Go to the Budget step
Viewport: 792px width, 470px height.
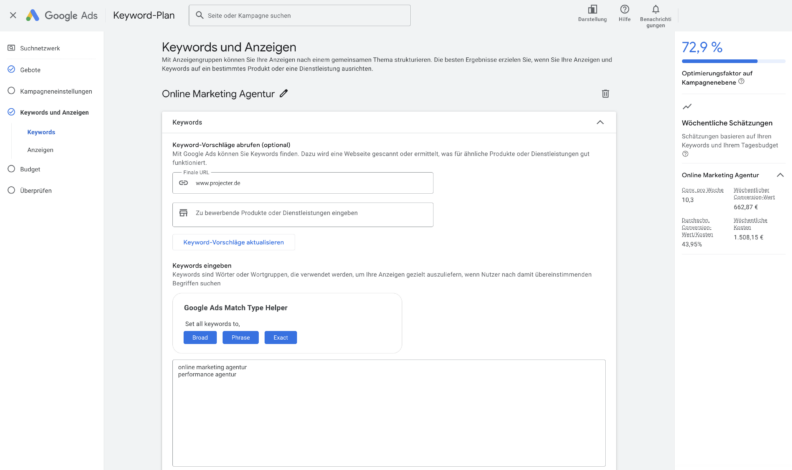(x=30, y=170)
